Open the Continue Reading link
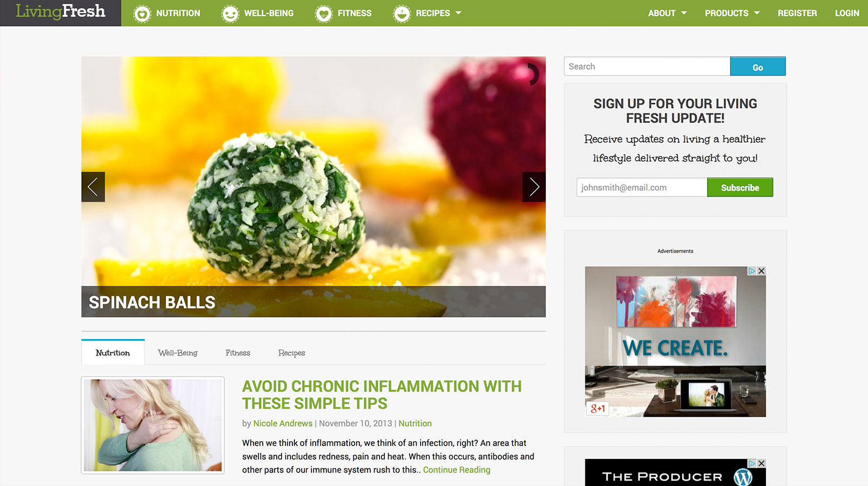This screenshot has height=486, width=868. coord(457,470)
